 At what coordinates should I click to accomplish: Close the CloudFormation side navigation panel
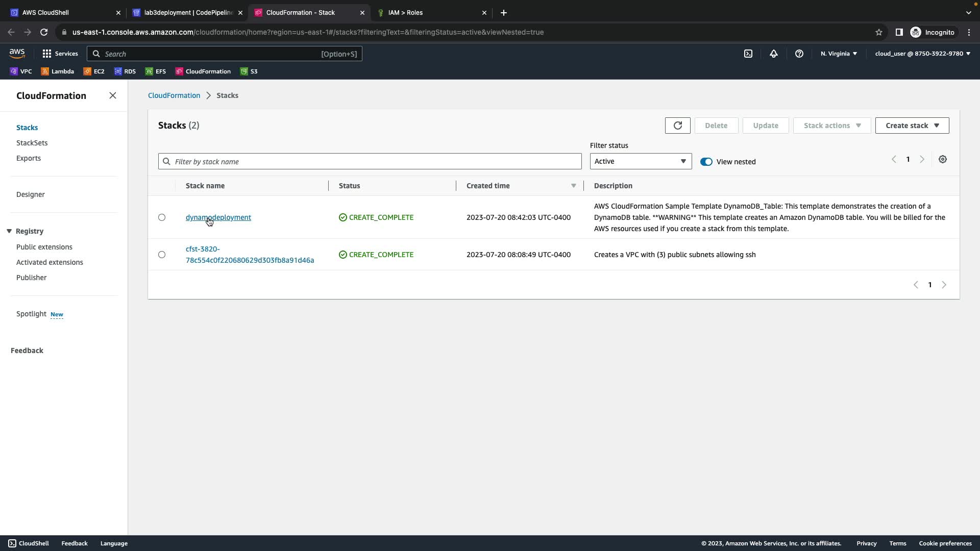(113, 96)
